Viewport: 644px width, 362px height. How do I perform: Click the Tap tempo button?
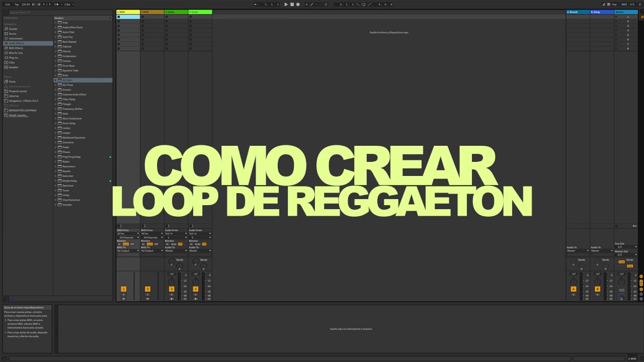pyautogui.click(x=17, y=4)
